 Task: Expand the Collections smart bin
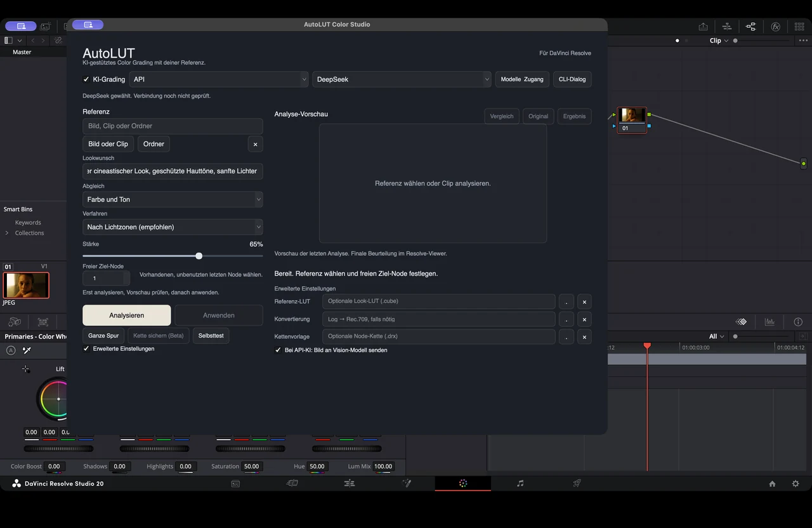click(7, 233)
